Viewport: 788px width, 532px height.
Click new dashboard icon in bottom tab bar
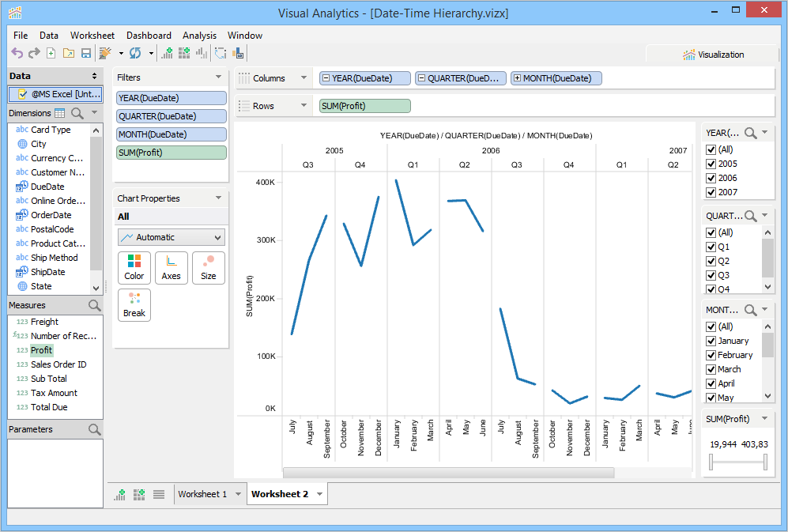139,494
